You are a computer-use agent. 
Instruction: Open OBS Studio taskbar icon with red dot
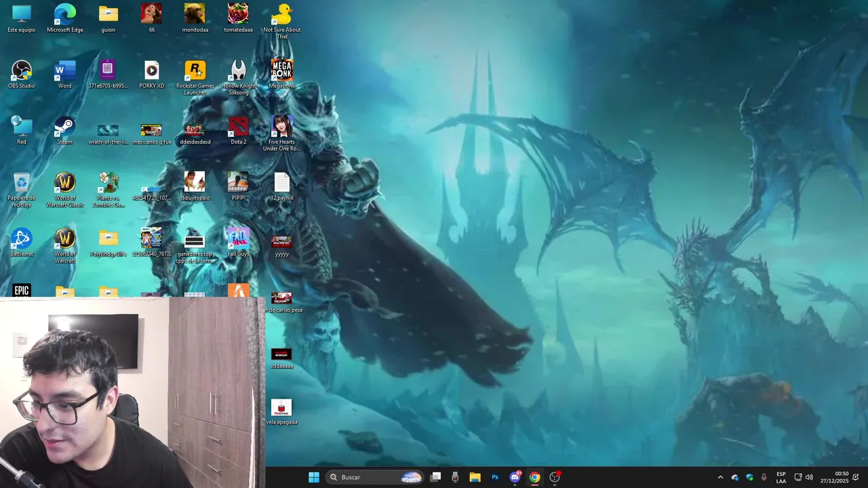(x=555, y=477)
